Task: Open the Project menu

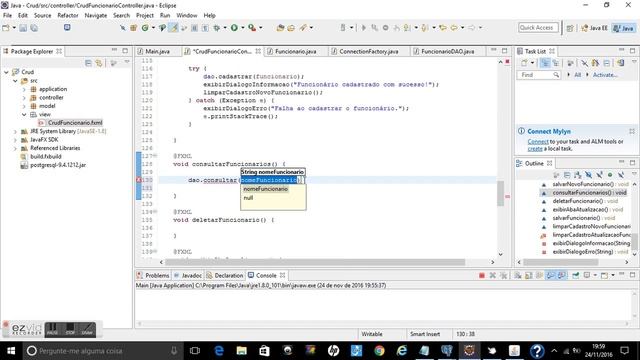Action: tap(144, 16)
